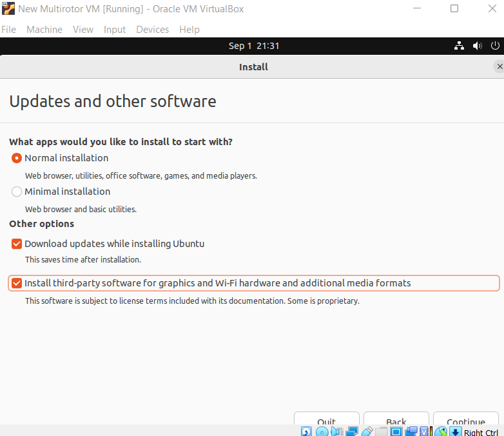Click the recording camera icon in VirtualBox status bar
This screenshot has width=504, height=436.
point(411,431)
